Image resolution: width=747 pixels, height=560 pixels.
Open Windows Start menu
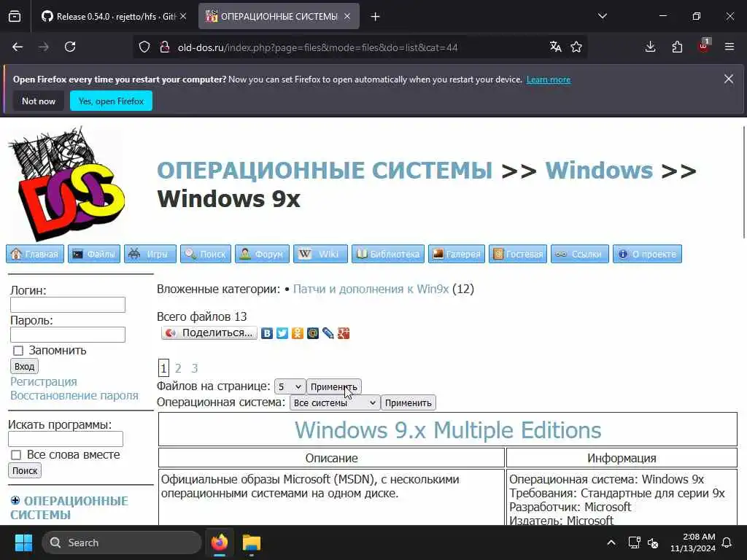coord(23,542)
